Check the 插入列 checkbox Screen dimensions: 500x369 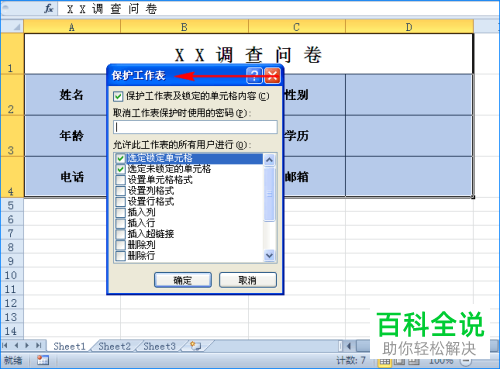120,212
